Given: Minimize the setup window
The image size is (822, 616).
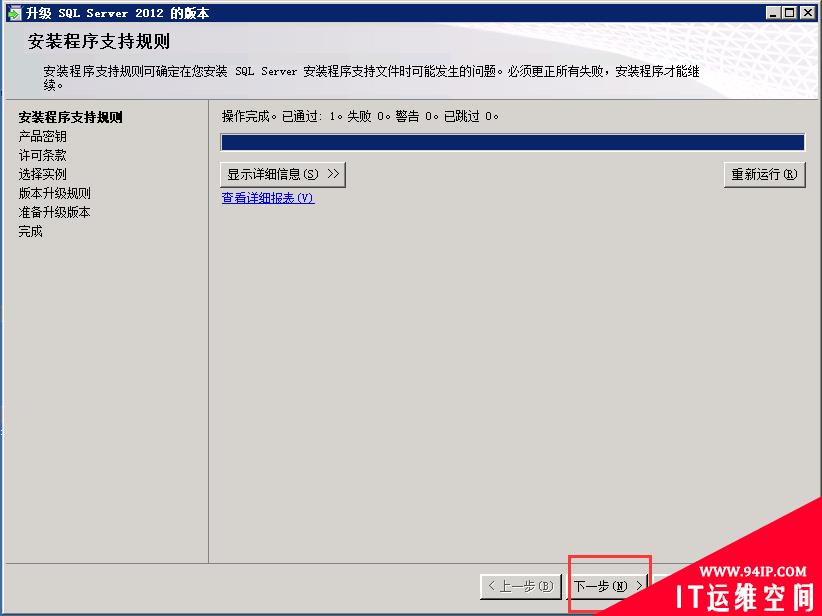Looking at the screenshot, I should pyautogui.click(x=772, y=13).
